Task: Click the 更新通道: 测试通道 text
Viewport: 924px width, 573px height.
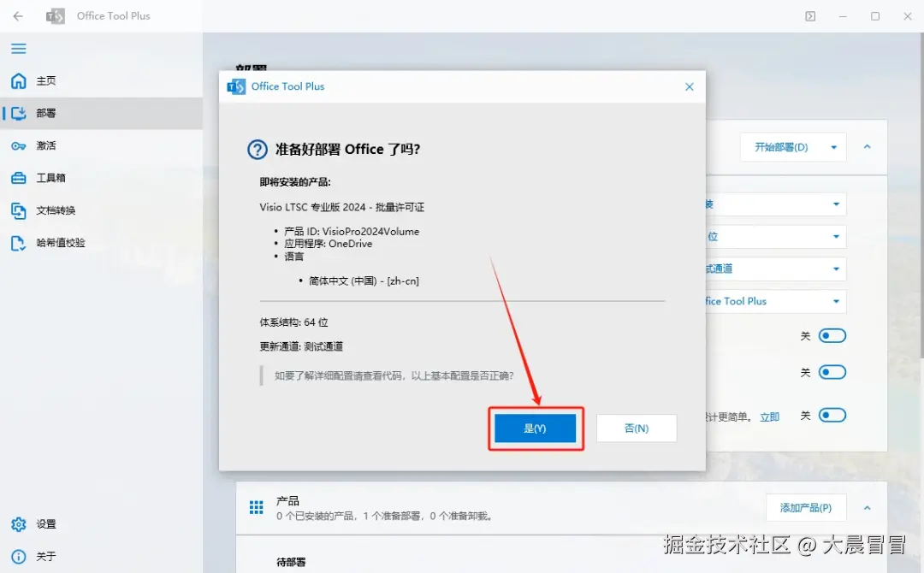Action: 301,346
